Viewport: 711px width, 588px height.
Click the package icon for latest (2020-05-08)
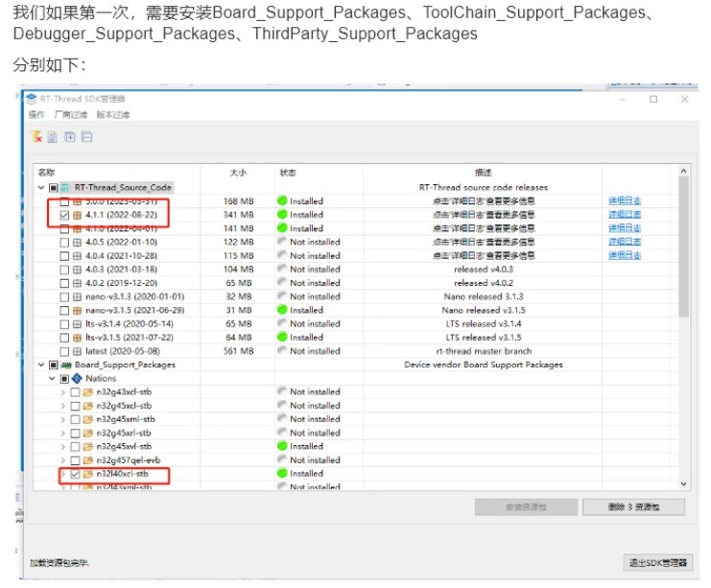click(x=77, y=351)
